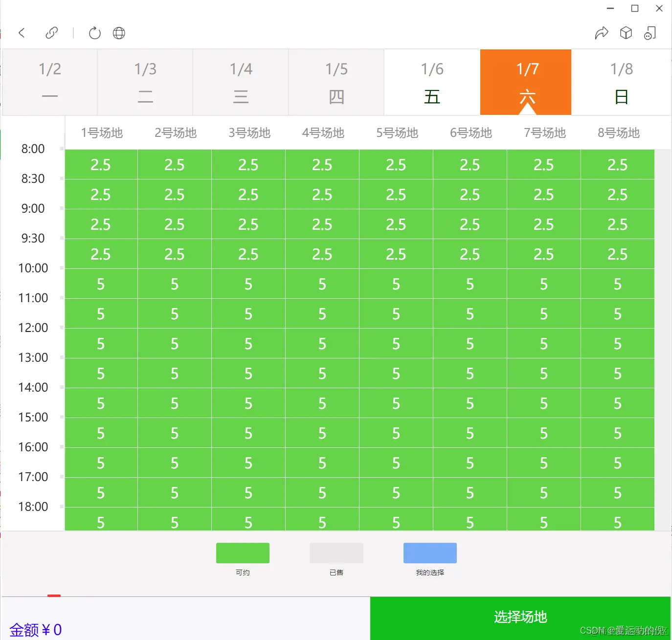
Task: Click the 4号场地 column header
Action: click(x=323, y=133)
